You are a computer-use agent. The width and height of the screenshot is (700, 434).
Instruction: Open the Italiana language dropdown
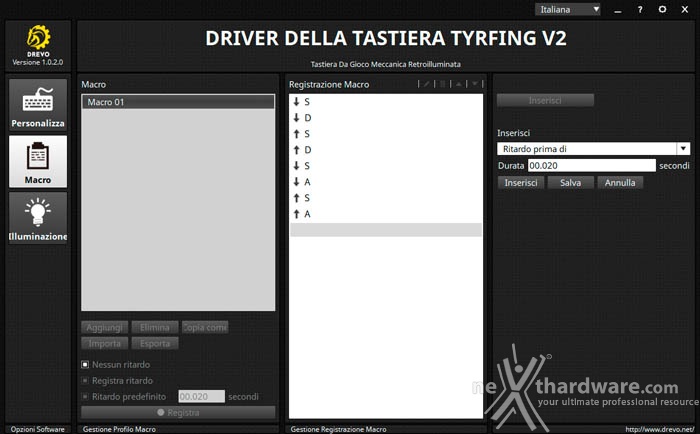pyautogui.click(x=568, y=9)
